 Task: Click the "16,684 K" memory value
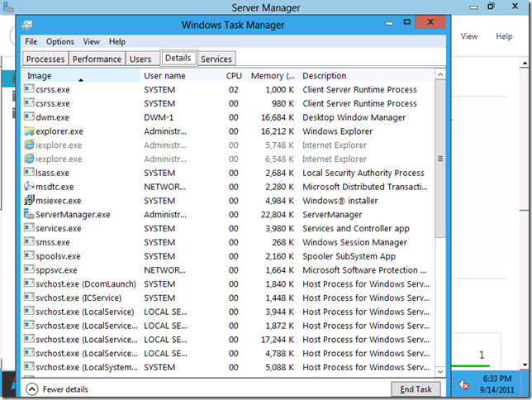point(278,117)
